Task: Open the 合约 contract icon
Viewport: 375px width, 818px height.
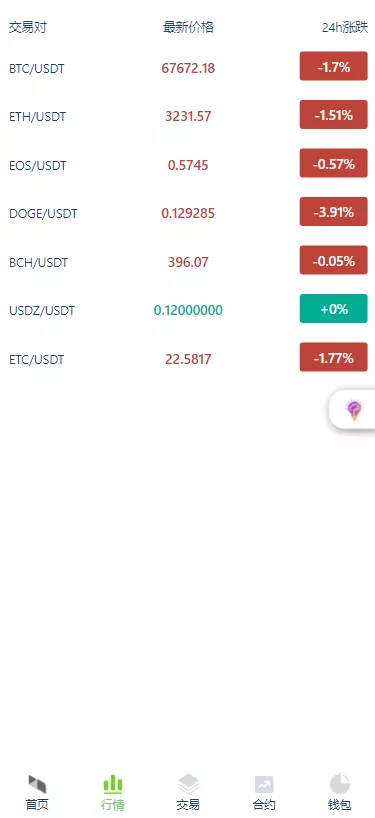Action: [264, 784]
